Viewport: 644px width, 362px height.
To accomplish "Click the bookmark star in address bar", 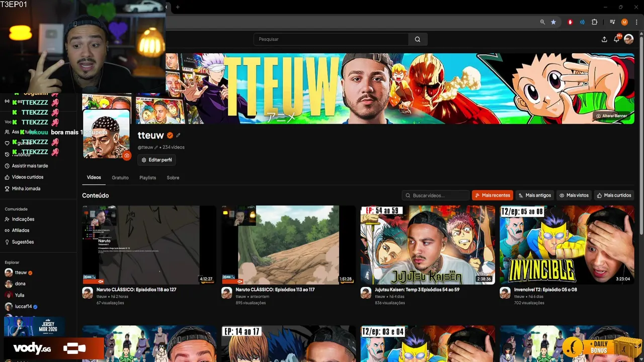I will pos(553,22).
